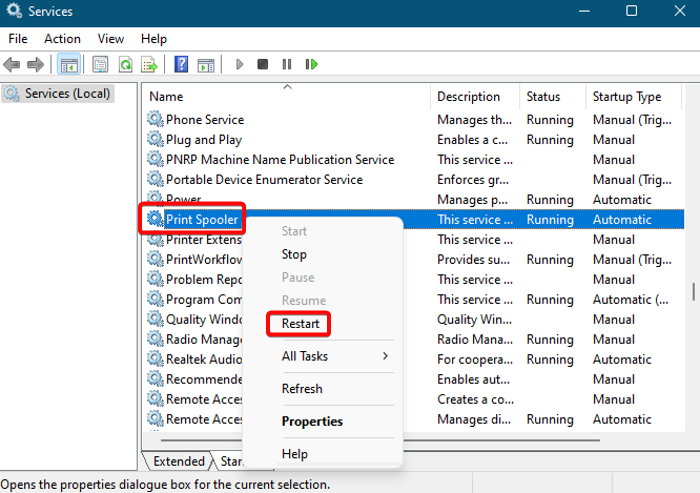Click 'Enables aut...' description cell
This screenshot has width=700, height=493.
pyautogui.click(x=473, y=379)
